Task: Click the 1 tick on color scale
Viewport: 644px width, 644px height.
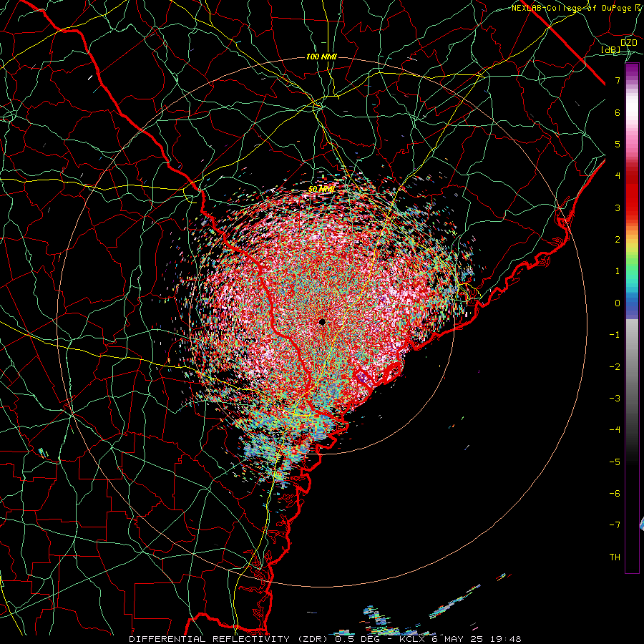Action: [618, 271]
